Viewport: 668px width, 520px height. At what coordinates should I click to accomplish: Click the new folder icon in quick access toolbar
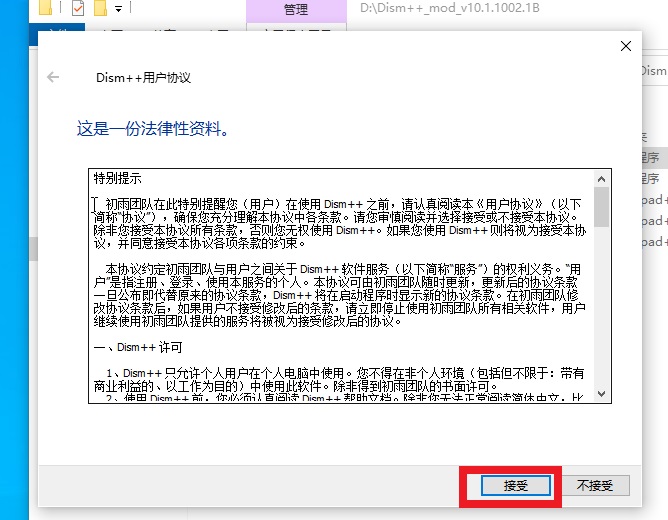pyautogui.click(x=100, y=9)
